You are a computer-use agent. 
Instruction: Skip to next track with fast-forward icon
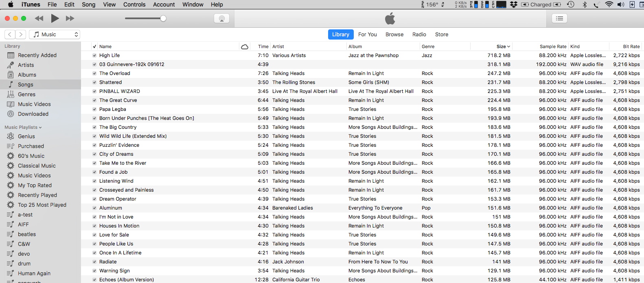point(70,18)
